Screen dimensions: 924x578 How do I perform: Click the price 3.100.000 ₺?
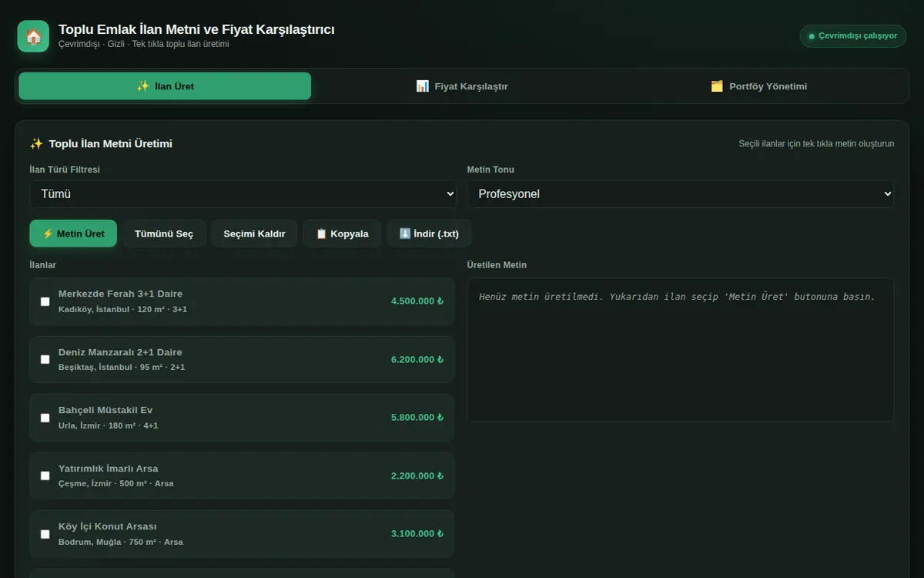point(417,534)
